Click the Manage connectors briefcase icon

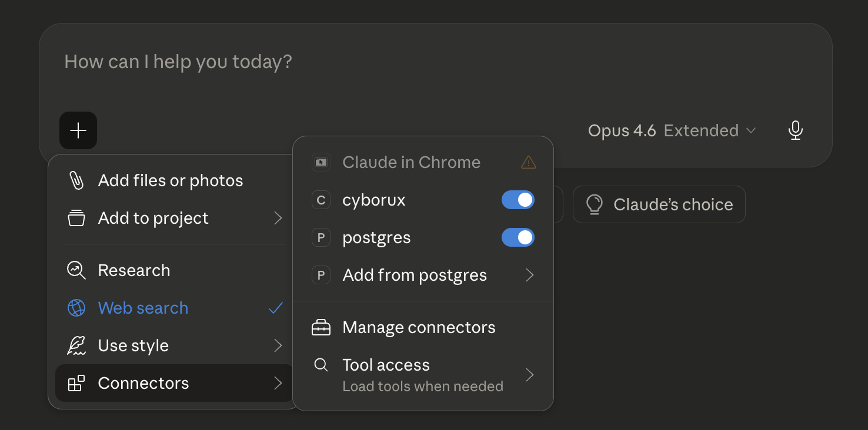pyautogui.click(x=321, y=327)
